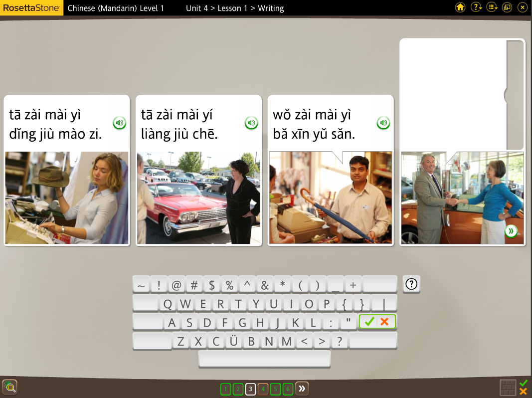532x398 pixels.
Task: Open the preferences list dropdown menu
Action: coord(492,7)
